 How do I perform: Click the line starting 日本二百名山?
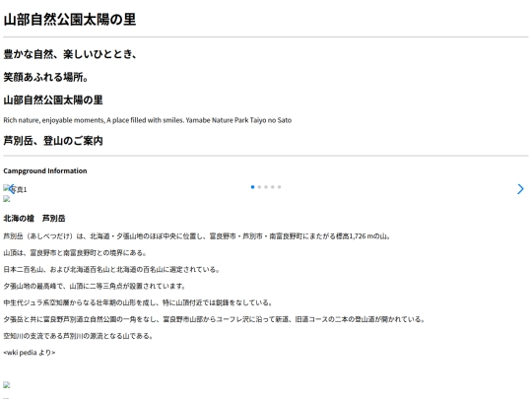click(111, 269)
